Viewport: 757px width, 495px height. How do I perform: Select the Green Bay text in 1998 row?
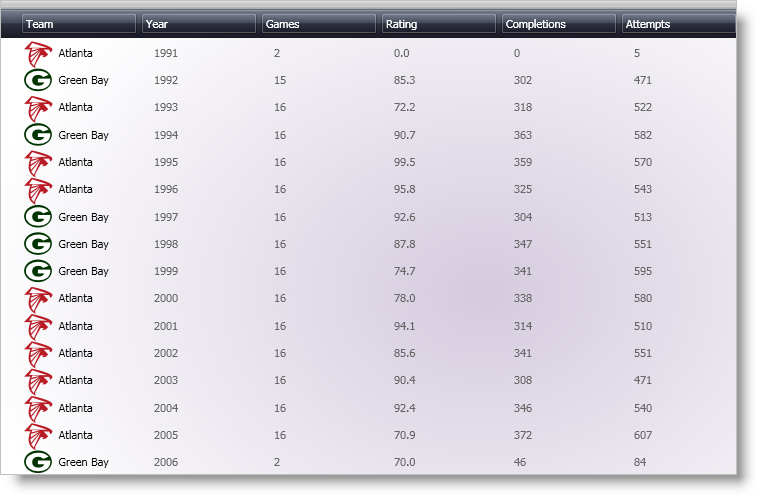coord(83,244)
